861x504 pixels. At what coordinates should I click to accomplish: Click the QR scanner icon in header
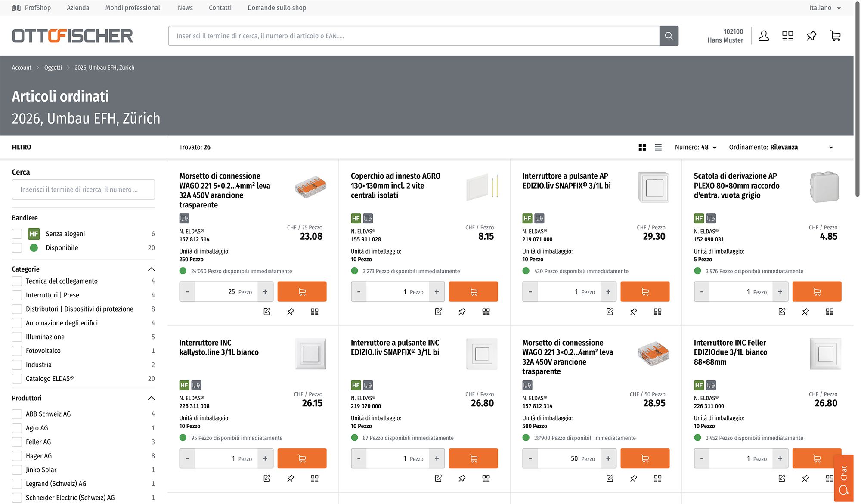pyautogui.click(x=787, y=36)
